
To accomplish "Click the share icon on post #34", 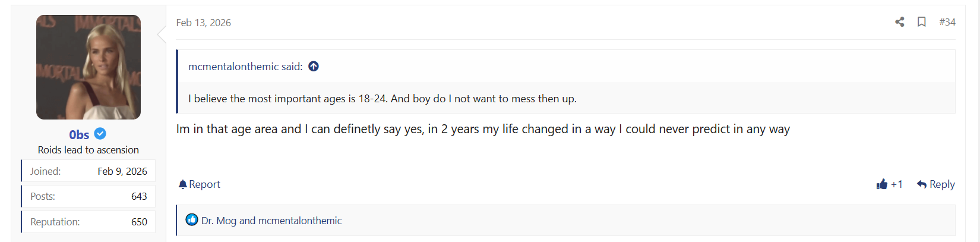I will (900, 22).
